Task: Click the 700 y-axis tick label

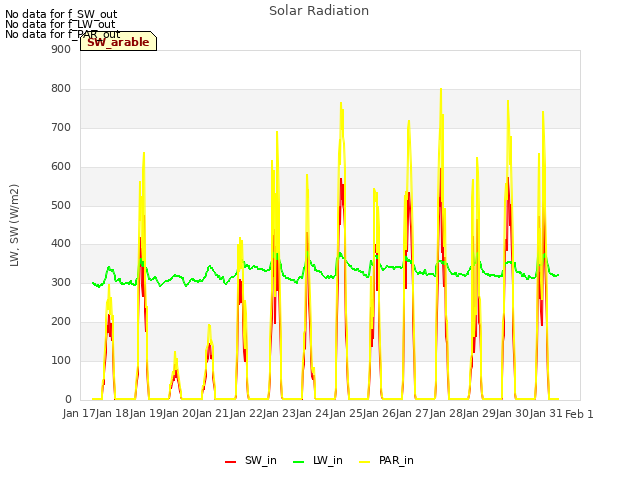Action: tap(61, 128)
